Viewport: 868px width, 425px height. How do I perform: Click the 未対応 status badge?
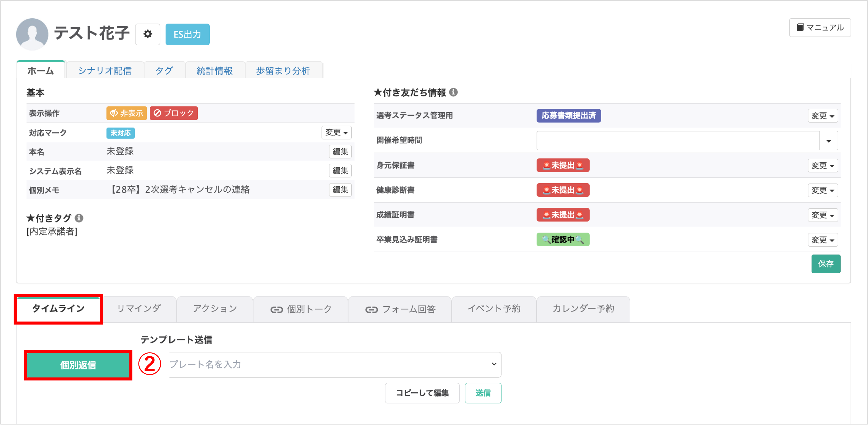point(120,133)
